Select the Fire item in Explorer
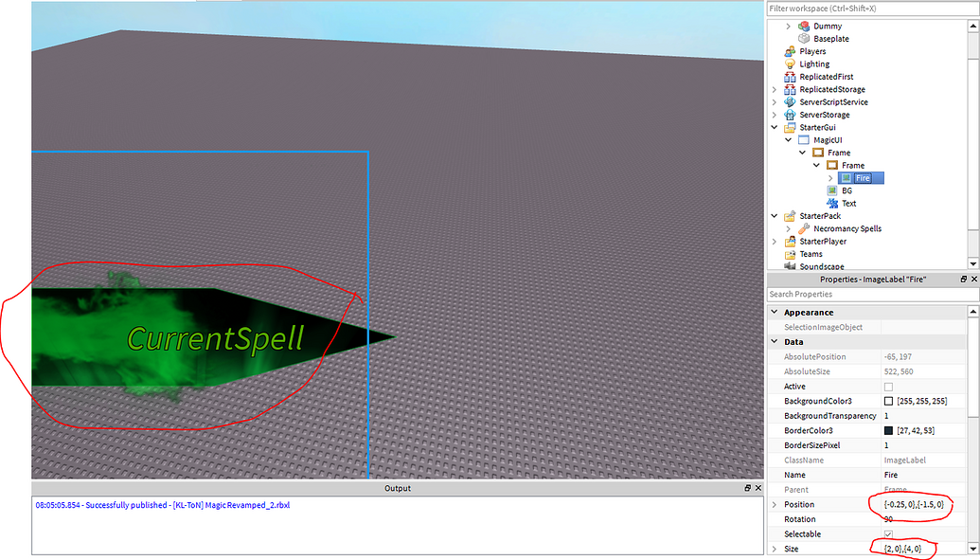 863,178
